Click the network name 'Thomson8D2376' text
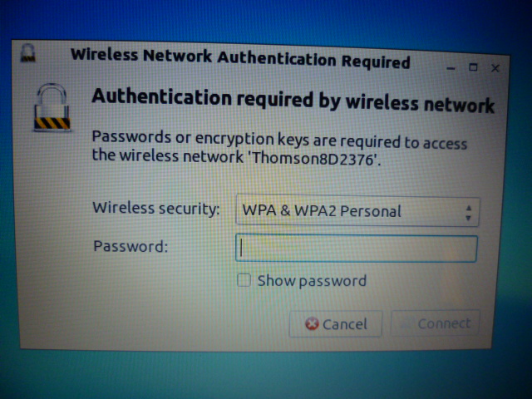Screen dimensions: 532x399 point(314,158)
